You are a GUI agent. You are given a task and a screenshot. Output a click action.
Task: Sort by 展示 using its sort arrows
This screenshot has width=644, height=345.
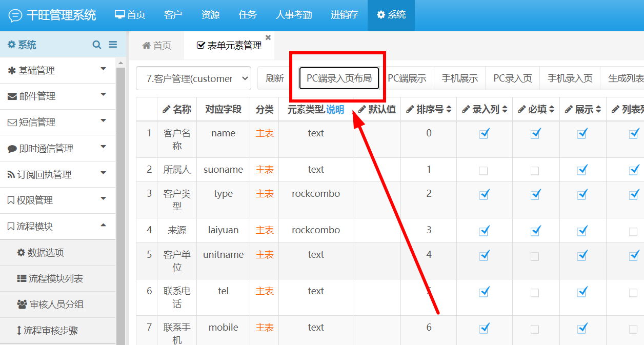click(x=599, y=109)
